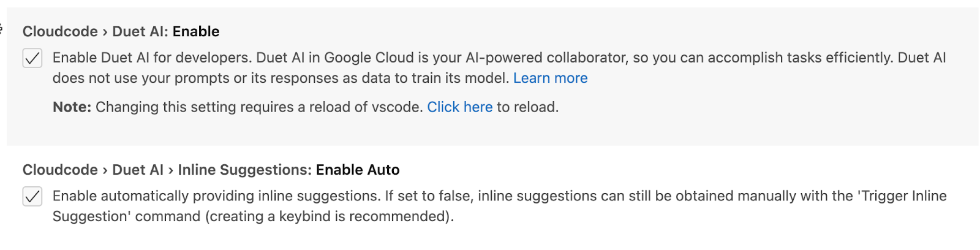Click the 'Click here' reload link
The height and width of the screenshot is (250, 980).
(x=459, y=107)
